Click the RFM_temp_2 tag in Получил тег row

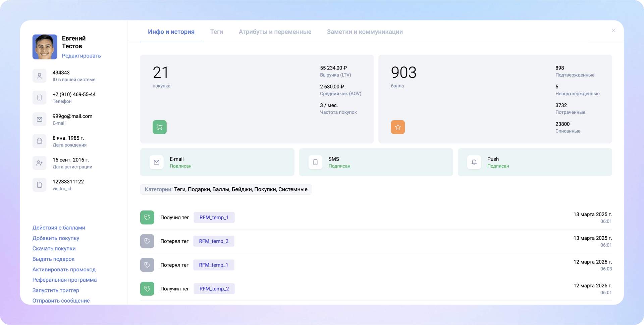click(x=214, y=289)
